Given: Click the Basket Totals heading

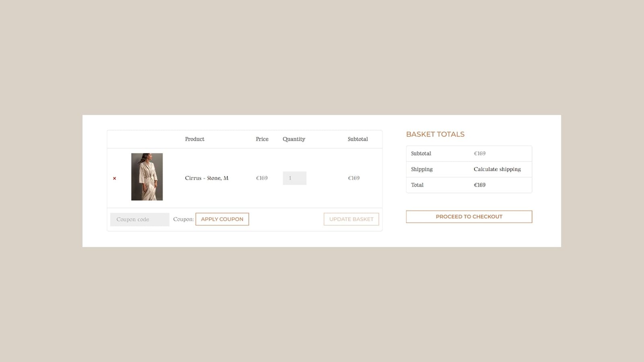Looking at the screenshot, I should [435, 134].
